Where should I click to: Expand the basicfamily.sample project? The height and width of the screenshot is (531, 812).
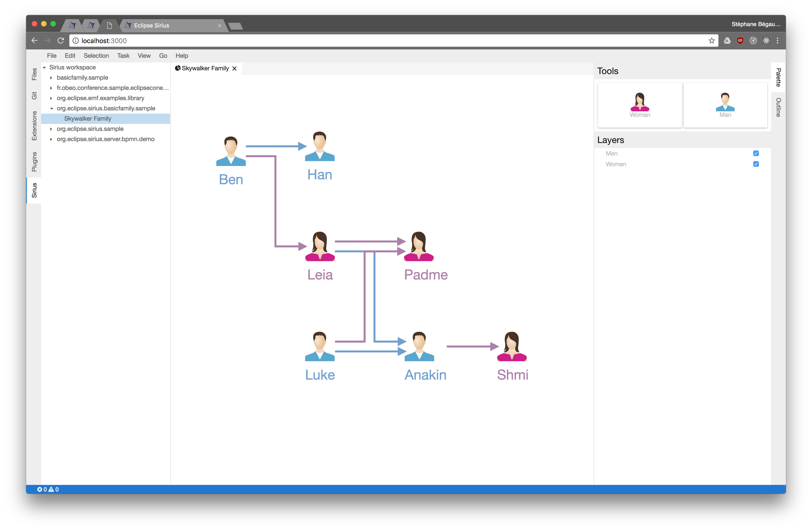(x=51, y=78)
